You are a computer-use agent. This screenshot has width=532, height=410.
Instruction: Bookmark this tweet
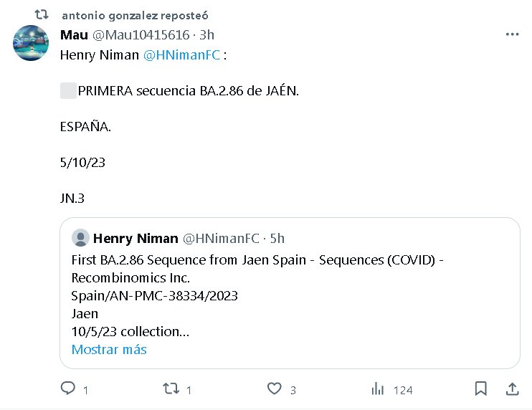(x=481, y=388)
